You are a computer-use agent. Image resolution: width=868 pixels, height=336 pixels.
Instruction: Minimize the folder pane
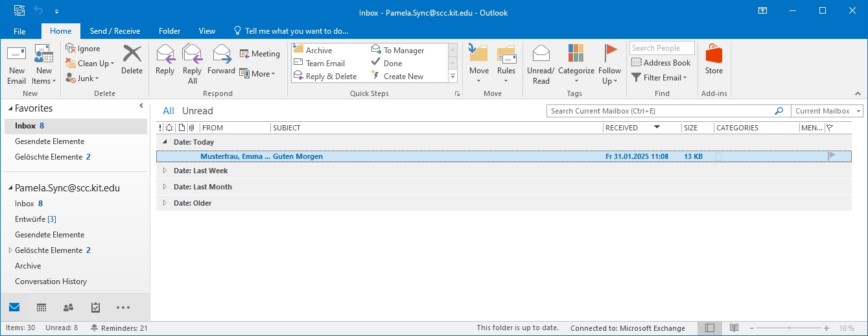[141, 106]
